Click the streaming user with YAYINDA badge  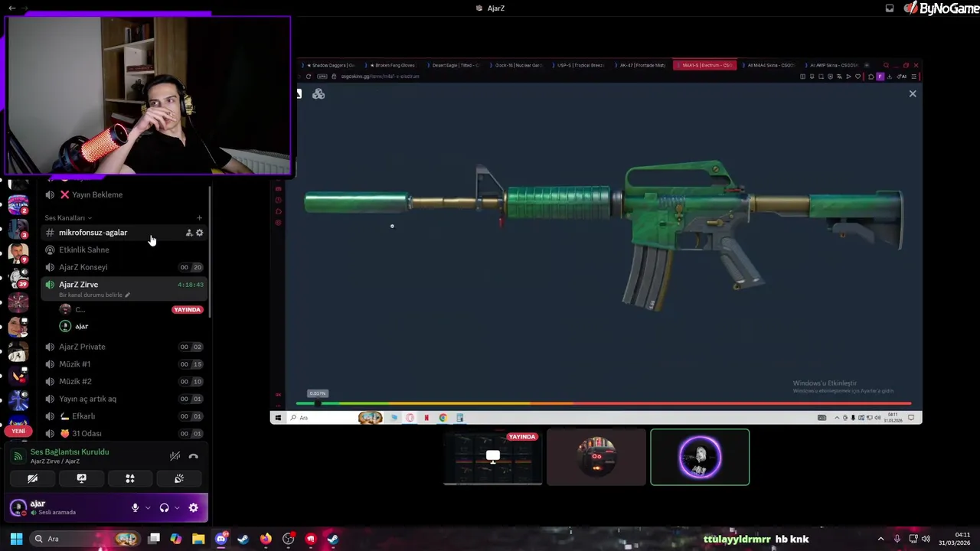tap(130, 309)
